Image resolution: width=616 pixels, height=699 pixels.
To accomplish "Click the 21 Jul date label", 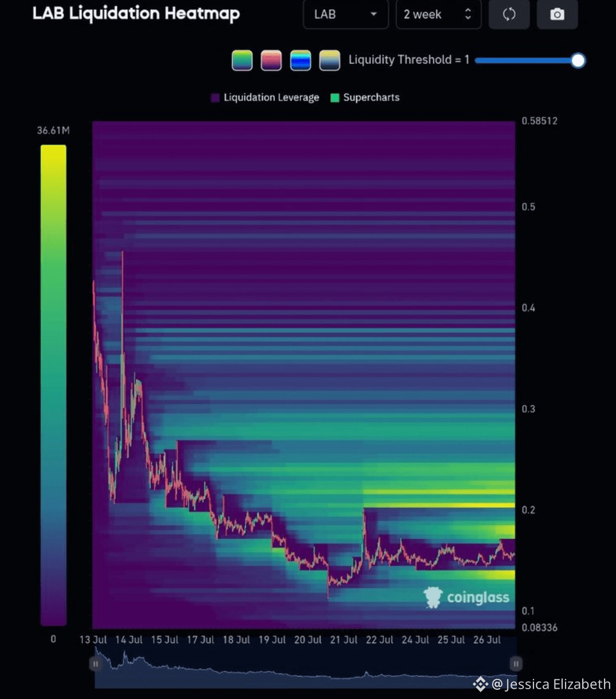I will (344, 639).
